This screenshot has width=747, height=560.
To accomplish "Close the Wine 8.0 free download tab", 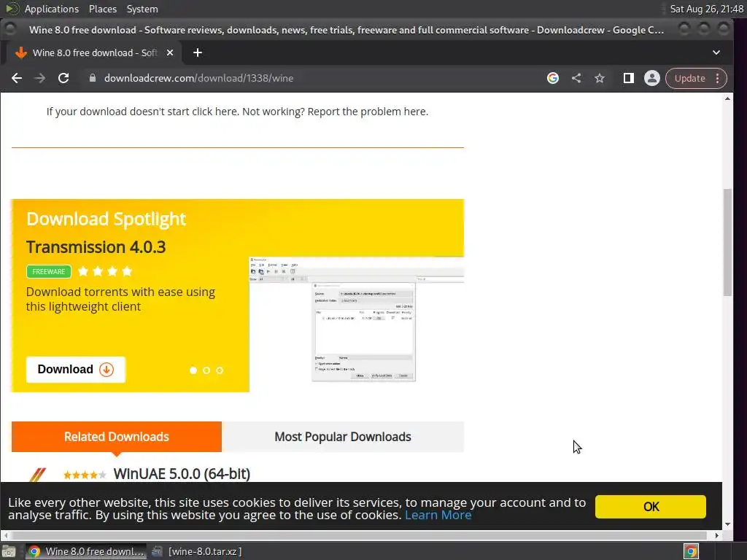I will pyautogui.click(x=169, y=52).
